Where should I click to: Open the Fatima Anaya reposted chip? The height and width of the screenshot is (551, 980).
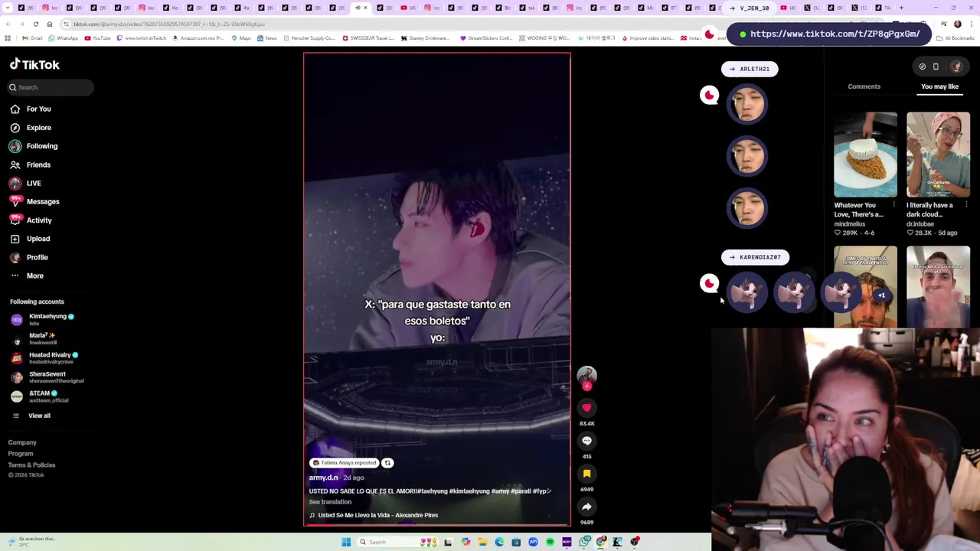pyautogui.click(x=344, y=463)
